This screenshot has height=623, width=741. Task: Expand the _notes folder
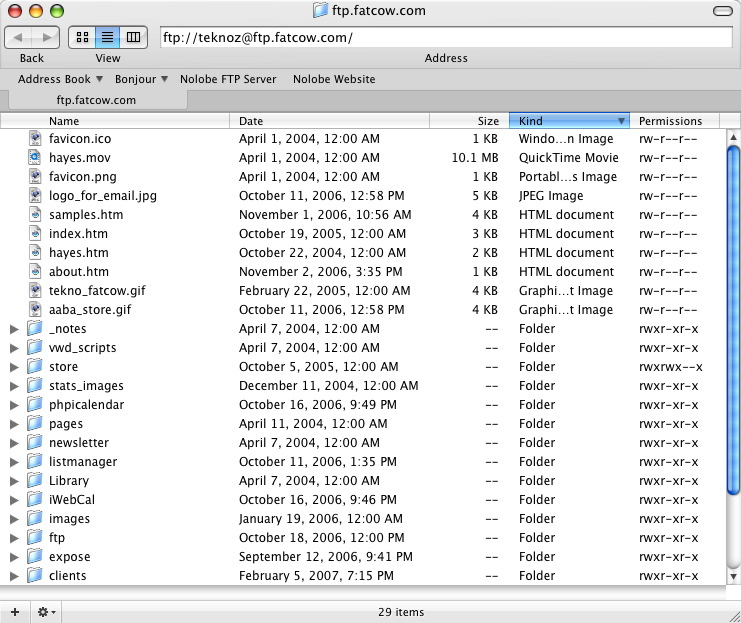pyautogui.click(x=14, y=329)
